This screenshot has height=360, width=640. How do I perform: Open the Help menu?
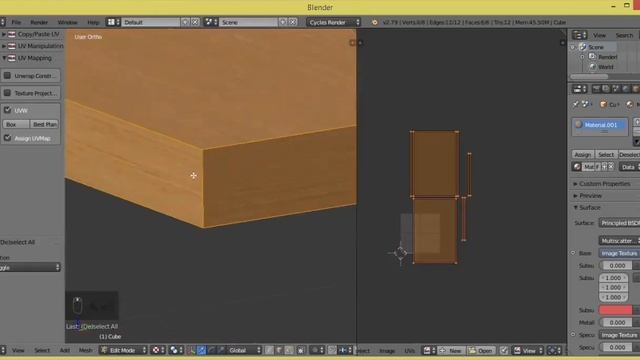pos(93,22)
